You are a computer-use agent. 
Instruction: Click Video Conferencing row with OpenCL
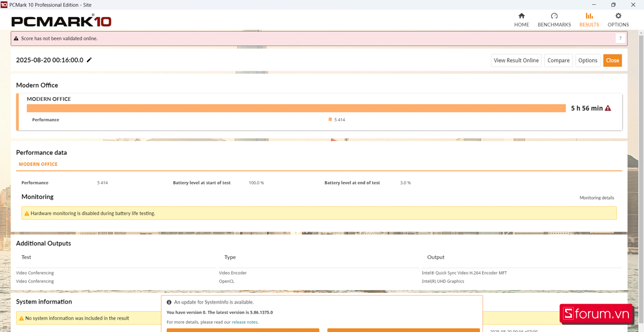[35, 281]
